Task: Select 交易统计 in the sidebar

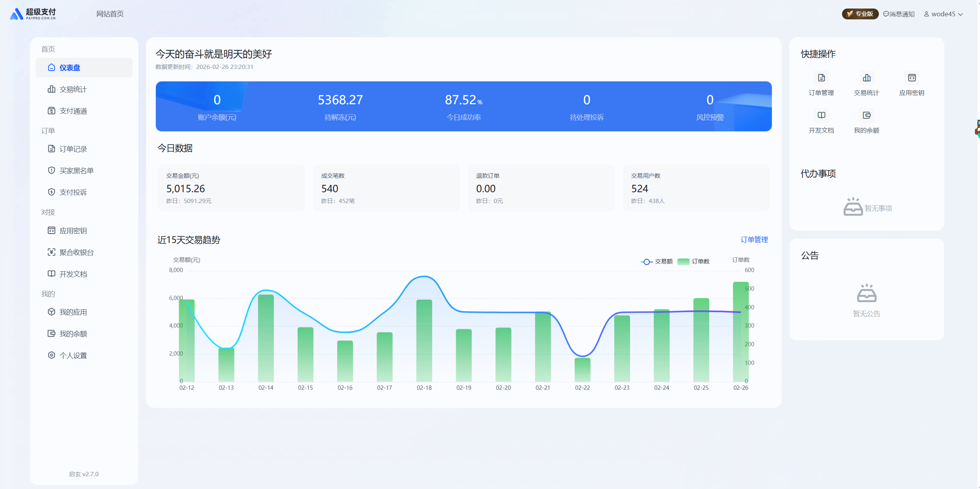Action: (x=73, y=90)
